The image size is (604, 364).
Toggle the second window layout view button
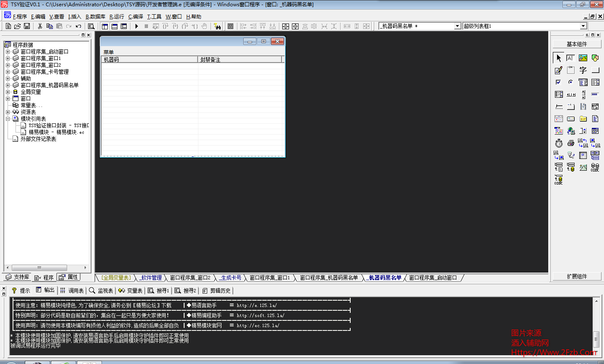(115, 26)
